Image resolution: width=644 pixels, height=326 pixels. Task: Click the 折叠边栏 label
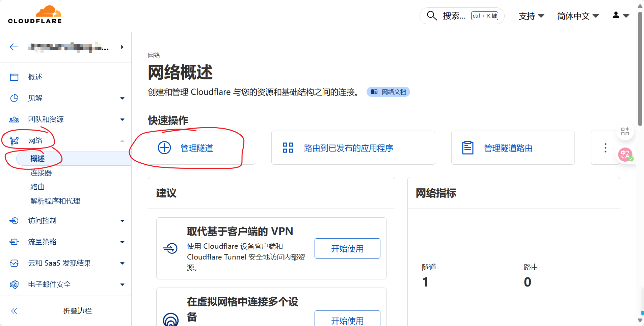tap(78, 311)
